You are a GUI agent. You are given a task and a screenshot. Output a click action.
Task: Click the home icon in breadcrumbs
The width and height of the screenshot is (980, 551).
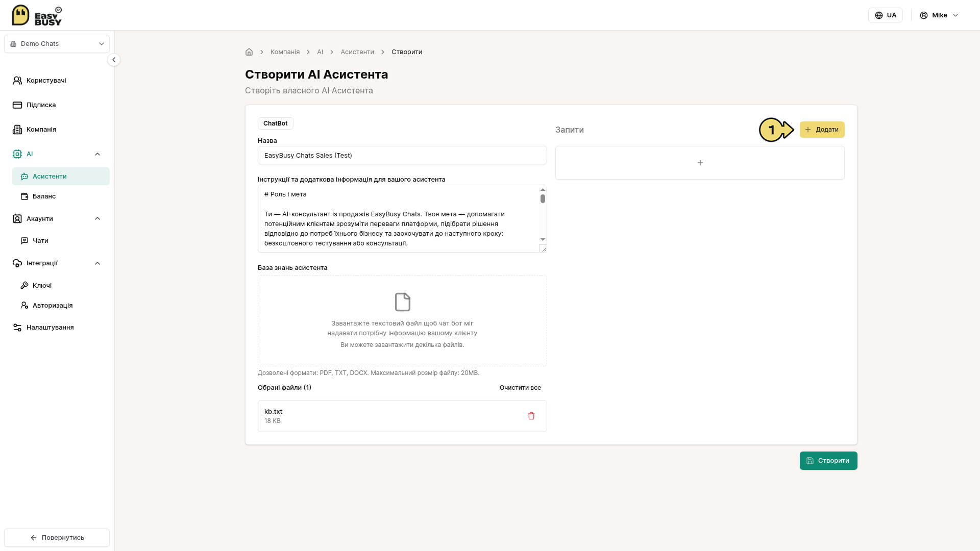coord(249,52)
